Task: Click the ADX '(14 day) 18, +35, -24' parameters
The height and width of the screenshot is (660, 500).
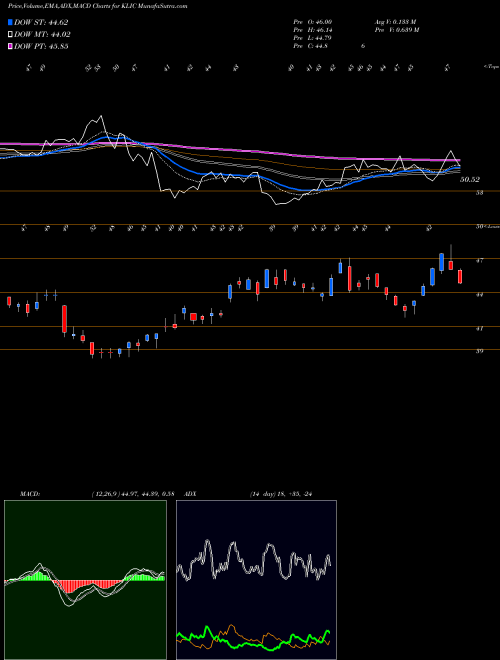Action: coord(280,494)
